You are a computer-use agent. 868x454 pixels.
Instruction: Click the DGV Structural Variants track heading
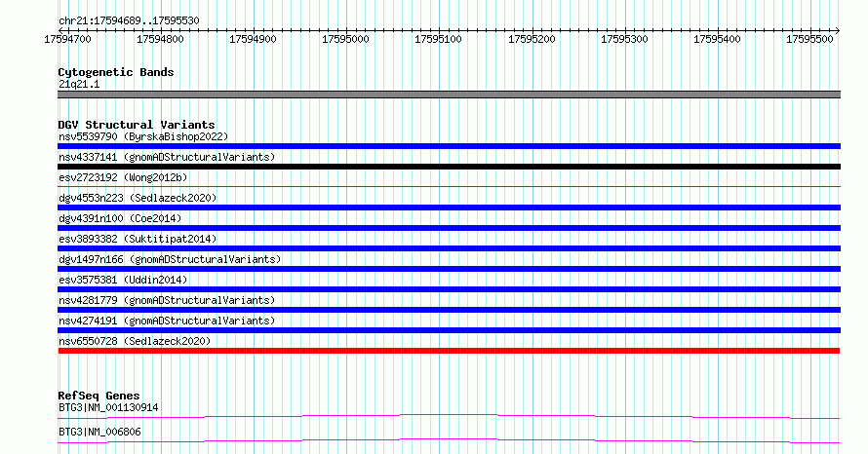coord(137,125)
